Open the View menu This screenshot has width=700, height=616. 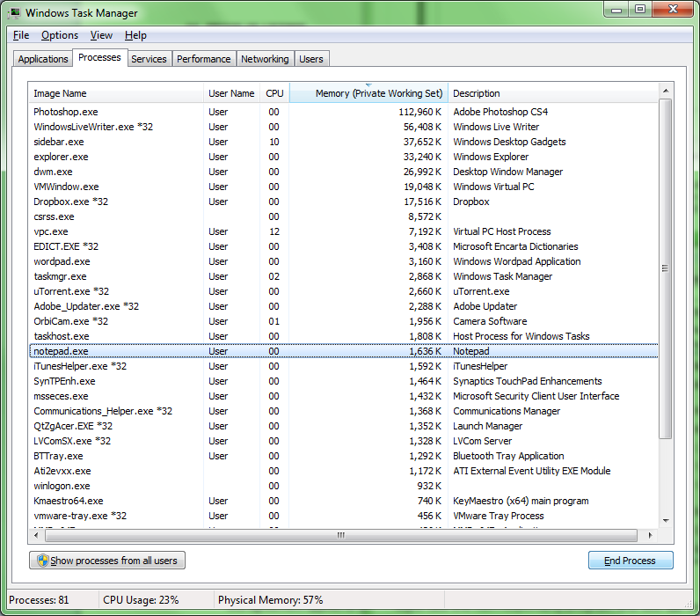pos(101,35)
